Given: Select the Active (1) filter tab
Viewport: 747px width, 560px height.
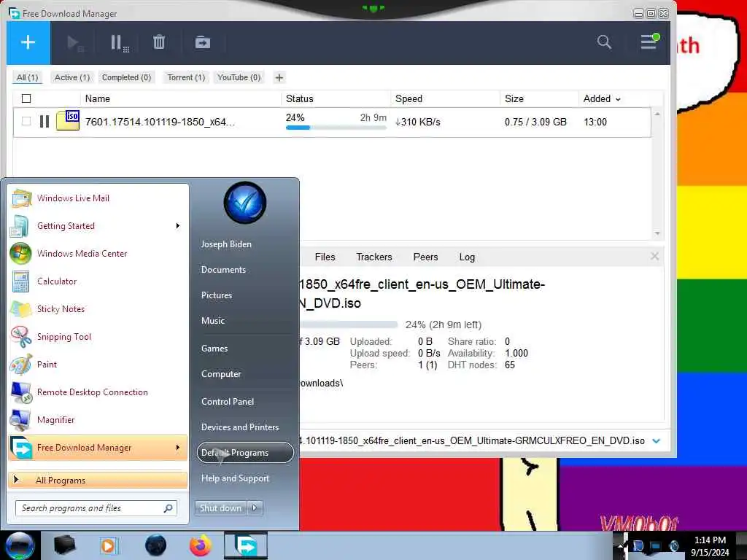Looking at the screenshot, I should (x=72, y=77).
